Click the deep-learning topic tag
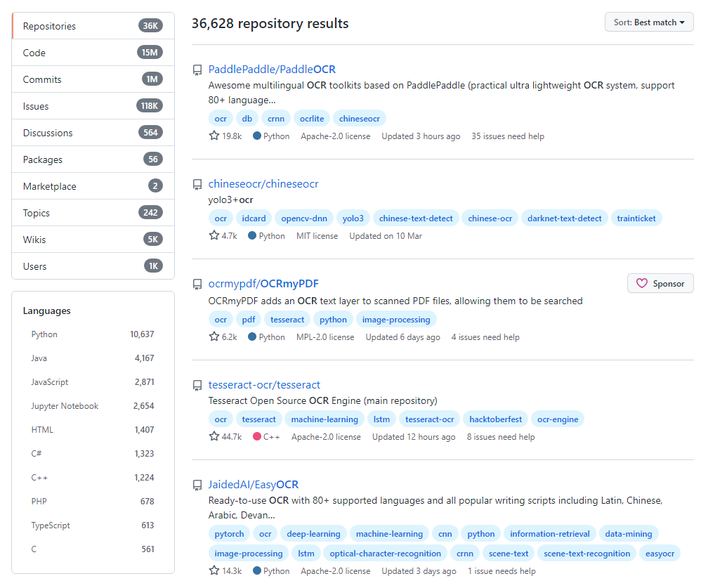Viewport: 708px width, 588px height. [313, 534]
